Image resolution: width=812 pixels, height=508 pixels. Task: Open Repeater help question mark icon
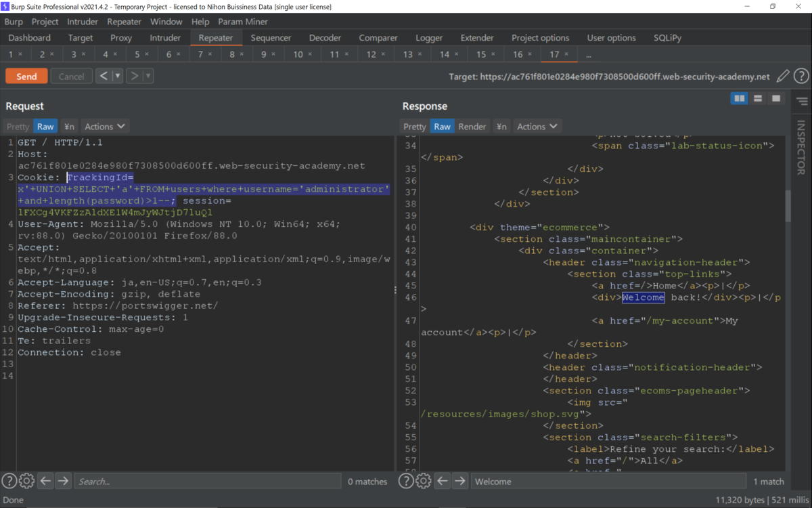tap(800, 77)
